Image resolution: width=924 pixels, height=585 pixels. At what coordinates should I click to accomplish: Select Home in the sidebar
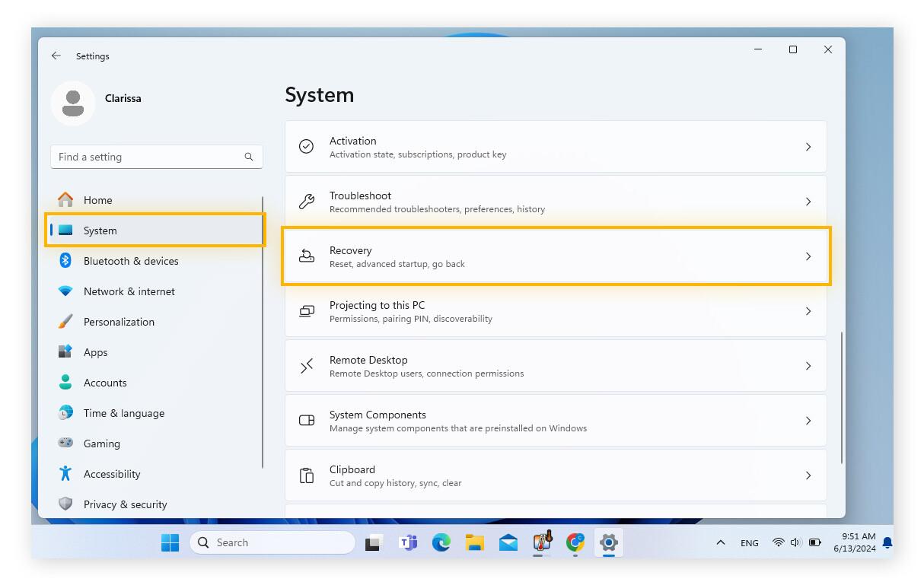pyautogui.click(x=97, y=200)
